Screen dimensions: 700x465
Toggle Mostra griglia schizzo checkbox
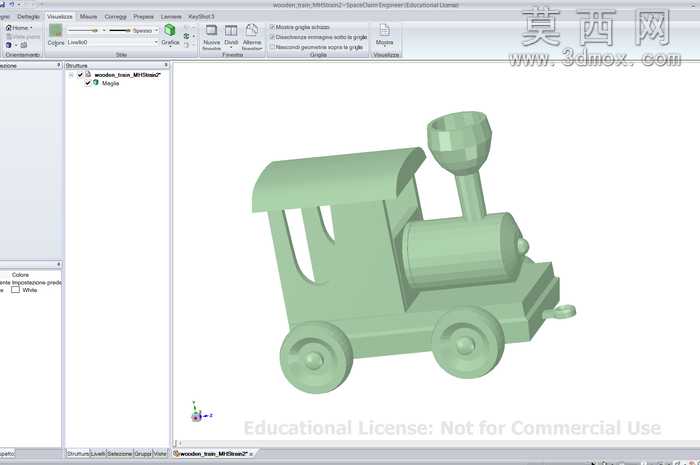coord(272,27)
